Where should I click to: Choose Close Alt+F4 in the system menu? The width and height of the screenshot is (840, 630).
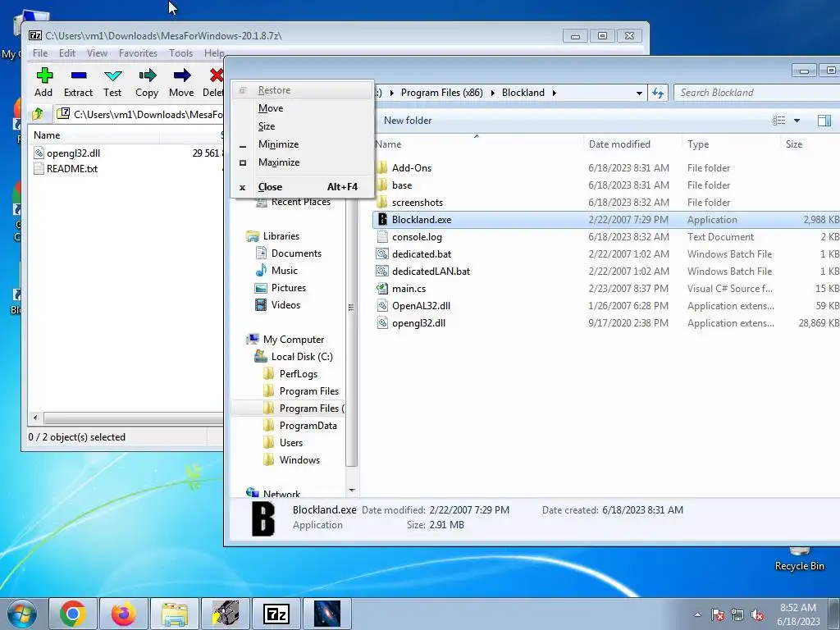point(303,187)
